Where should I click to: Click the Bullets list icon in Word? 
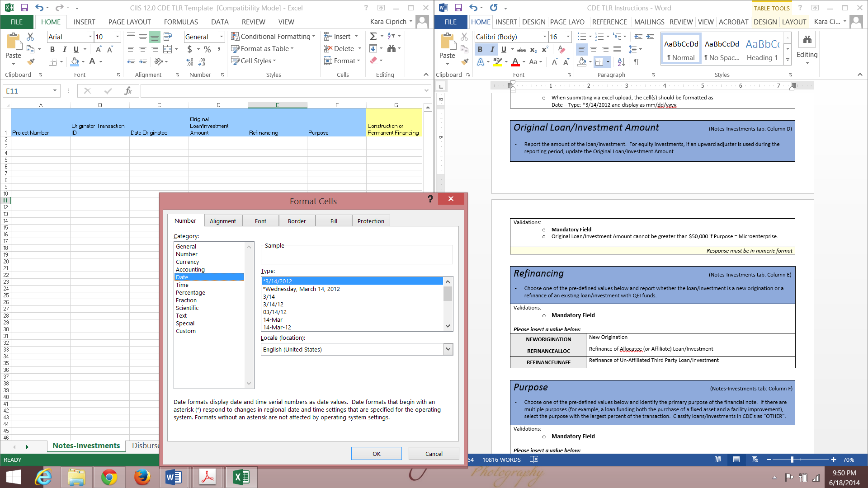(581, 37)
